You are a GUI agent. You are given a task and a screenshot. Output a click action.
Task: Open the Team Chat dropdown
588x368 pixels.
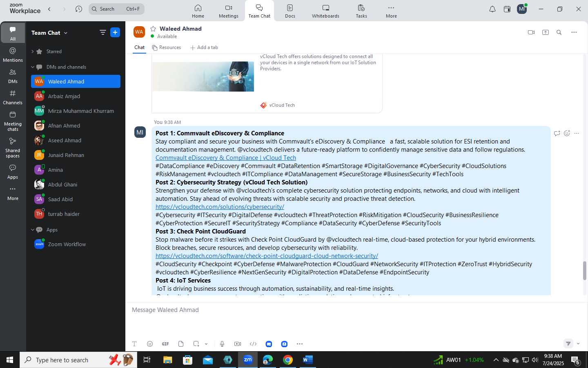pos(49,33)
